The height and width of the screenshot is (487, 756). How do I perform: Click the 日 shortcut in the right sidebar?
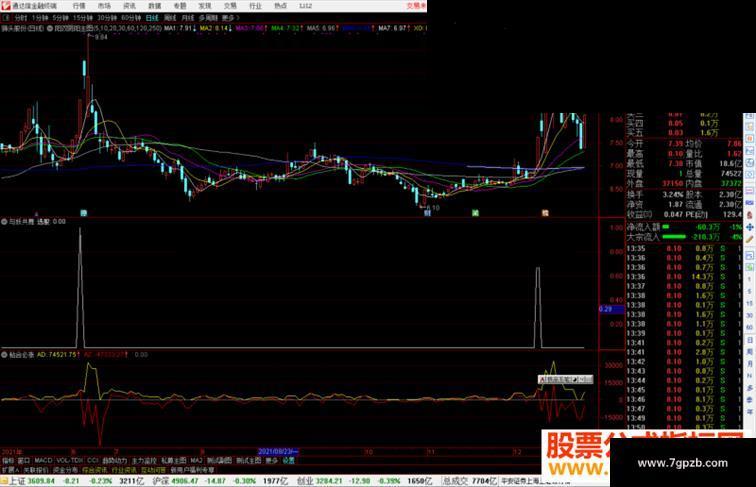[749, 340]
